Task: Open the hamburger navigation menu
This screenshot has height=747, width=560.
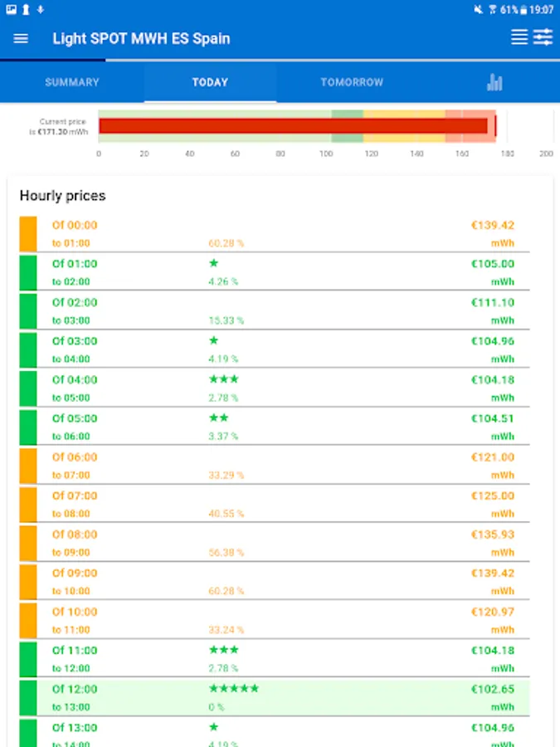Action: point(21,38)
